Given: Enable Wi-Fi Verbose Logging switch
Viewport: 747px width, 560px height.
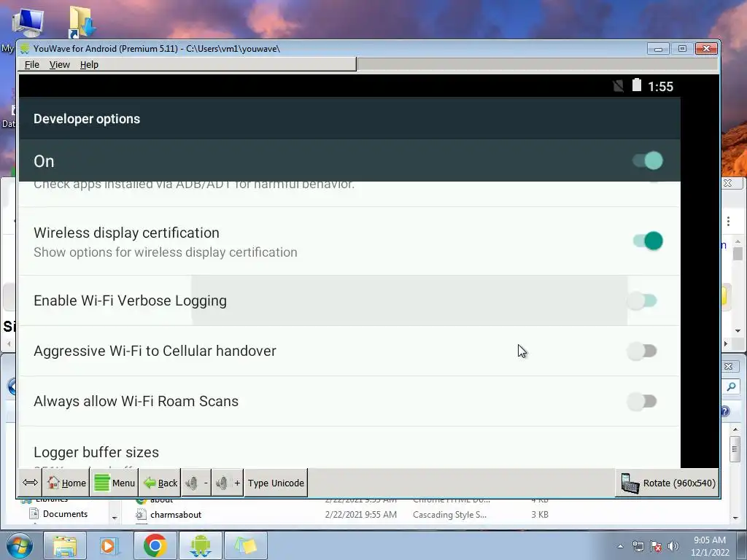Looking at the screenshot, I should click(x=642, y=300).
